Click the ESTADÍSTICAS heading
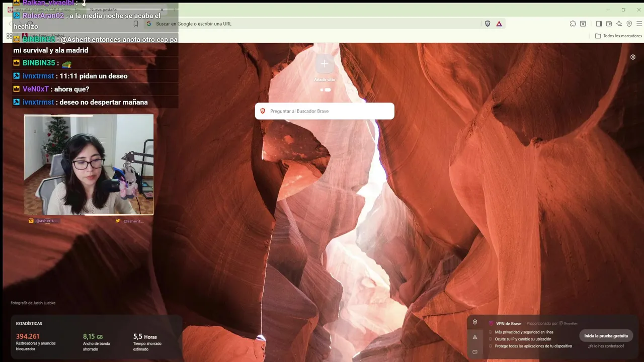 click(29, 324)
